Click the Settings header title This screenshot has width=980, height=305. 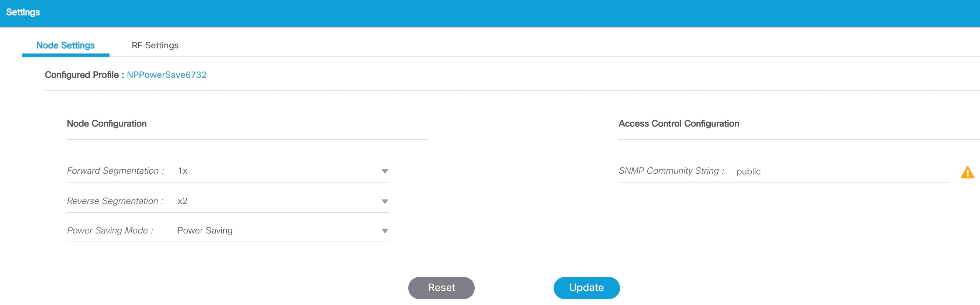coord(23,12)
